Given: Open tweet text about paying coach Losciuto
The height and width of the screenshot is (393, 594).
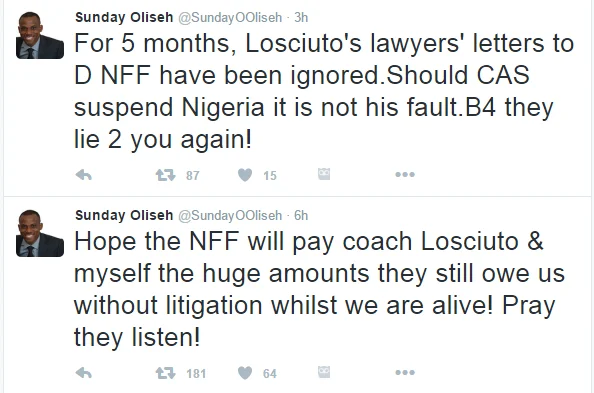Looking at the screenshot, I should coord(319,289).
